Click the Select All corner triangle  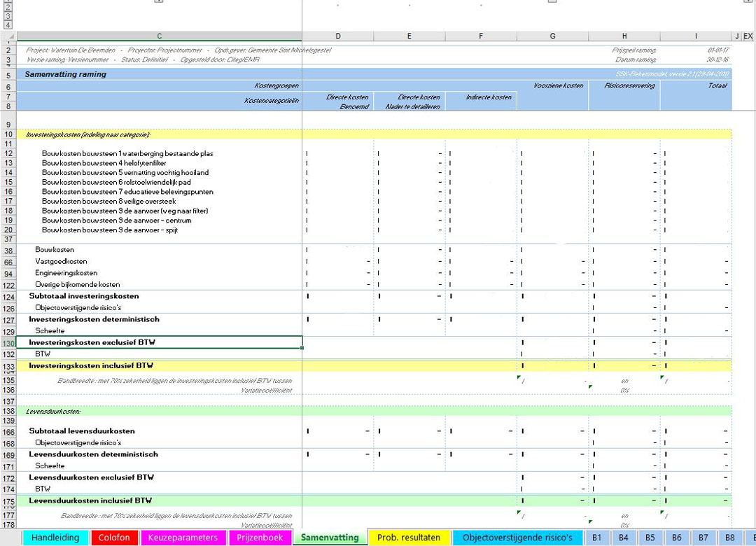[x=8, y=36]
